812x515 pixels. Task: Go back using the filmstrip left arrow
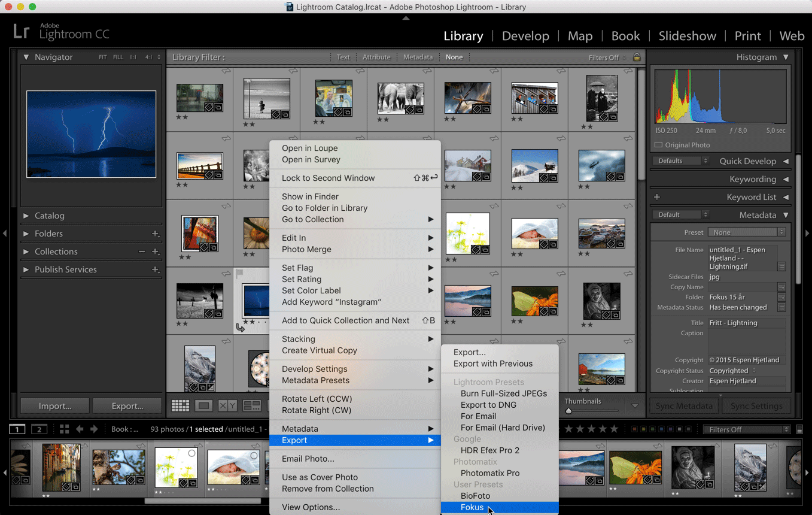coord(79,429)
